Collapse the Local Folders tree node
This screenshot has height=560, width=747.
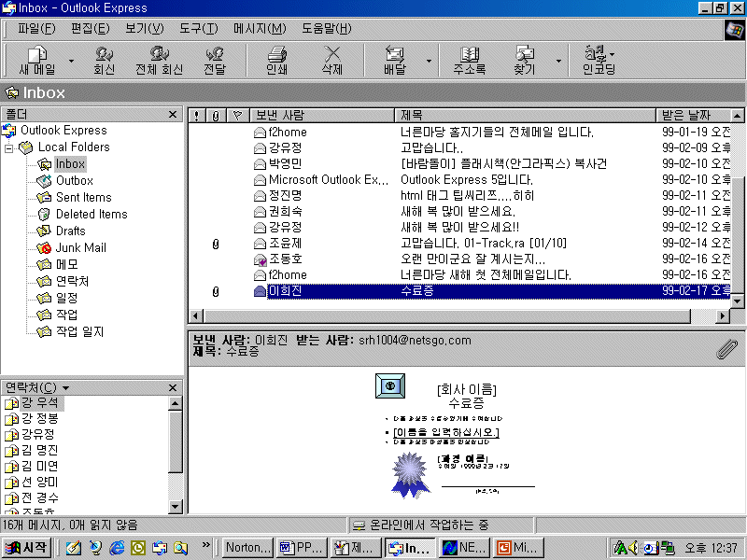[x=9, y=148]
